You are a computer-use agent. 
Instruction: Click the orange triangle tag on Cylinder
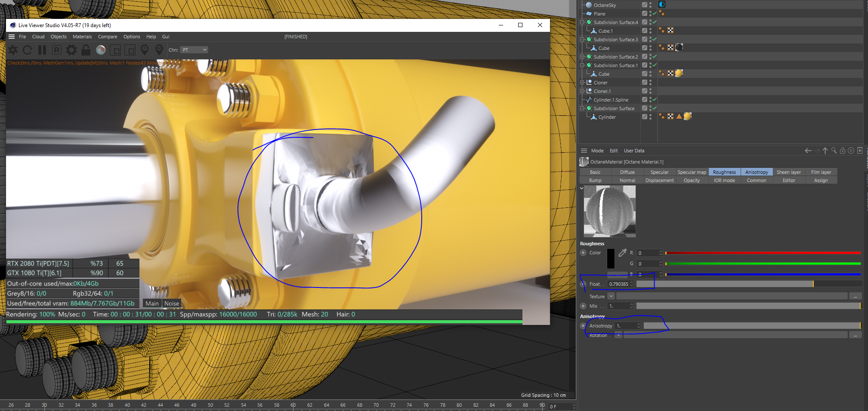(x=679, y=117)
